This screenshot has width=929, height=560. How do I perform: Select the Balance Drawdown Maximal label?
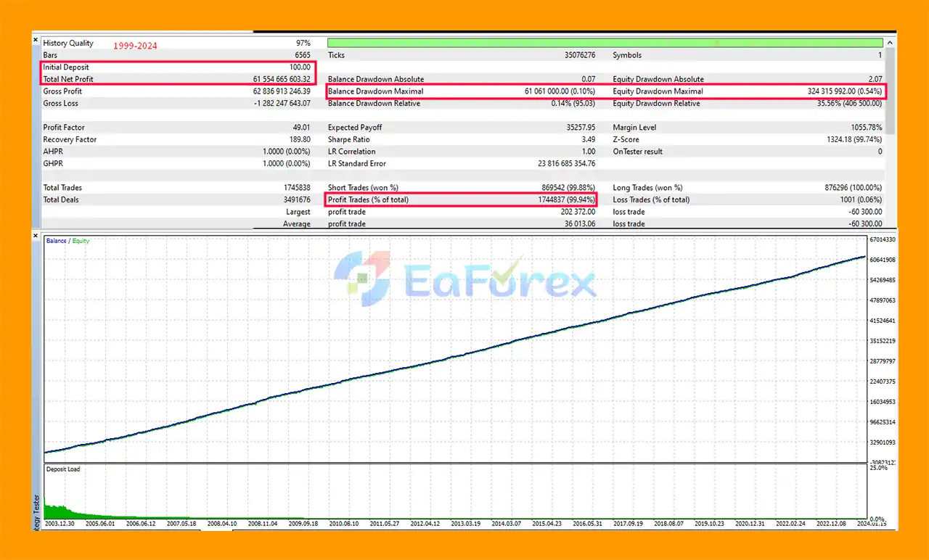pyautogui.click(x=375, y=91)
